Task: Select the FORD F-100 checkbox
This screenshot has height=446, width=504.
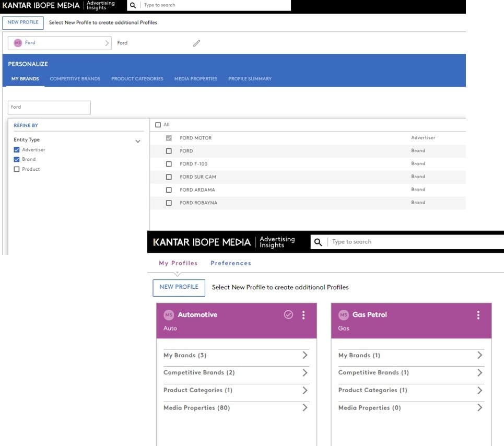Action: [x=169, y=164]
